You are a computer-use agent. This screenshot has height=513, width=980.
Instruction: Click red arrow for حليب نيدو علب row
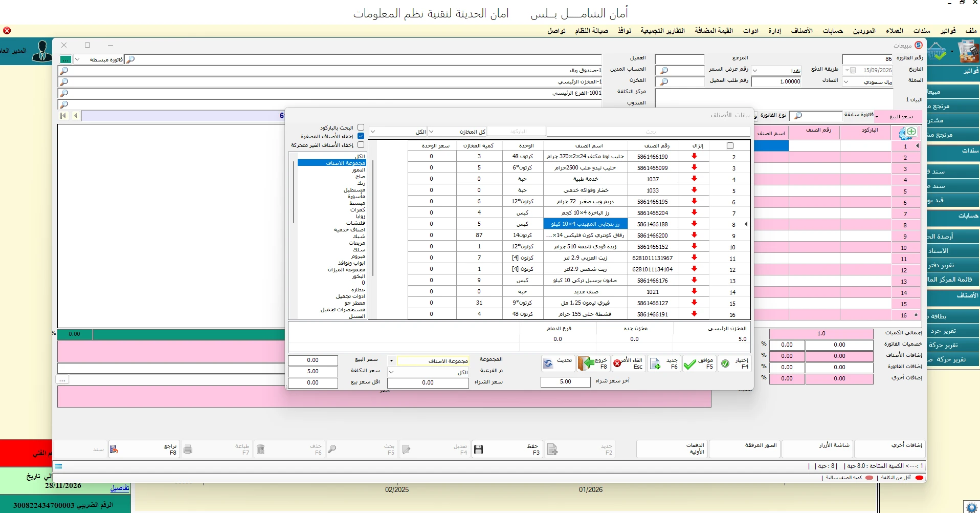pos(694,167)
